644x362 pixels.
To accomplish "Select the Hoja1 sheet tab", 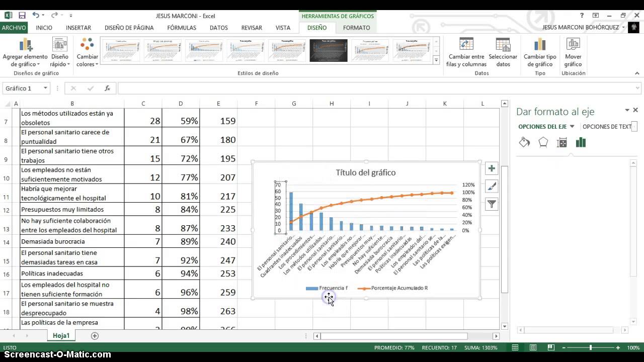I will pyautogui.click(x=61, y=335).
